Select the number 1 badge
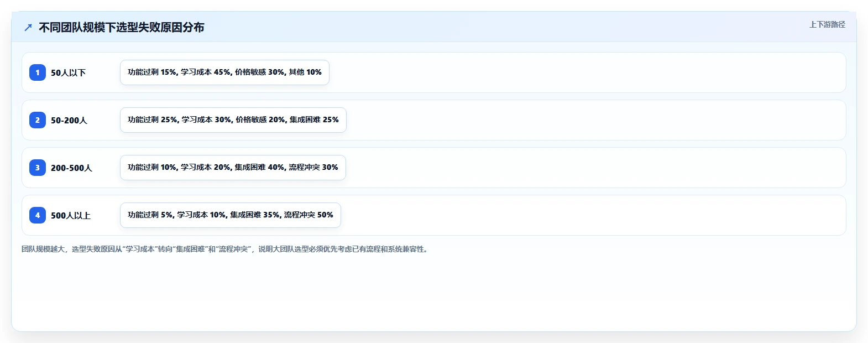 pyautogui.click(x=38, y=72)
